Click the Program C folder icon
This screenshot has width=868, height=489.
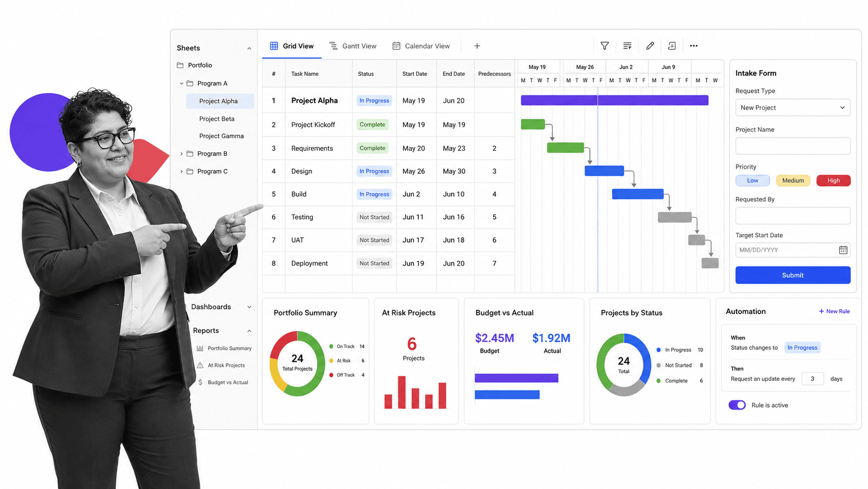click(190, 171)
